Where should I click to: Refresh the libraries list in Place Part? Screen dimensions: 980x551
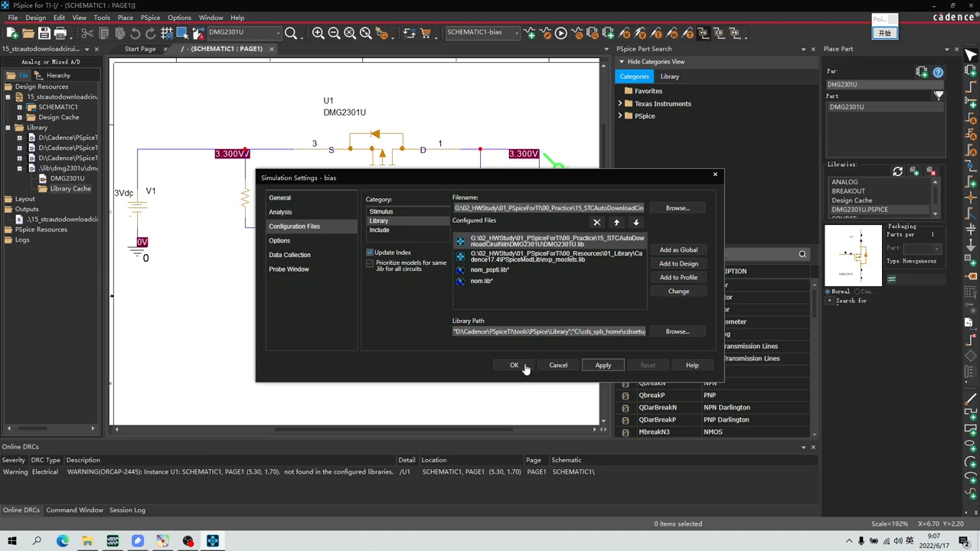(897, 171)
